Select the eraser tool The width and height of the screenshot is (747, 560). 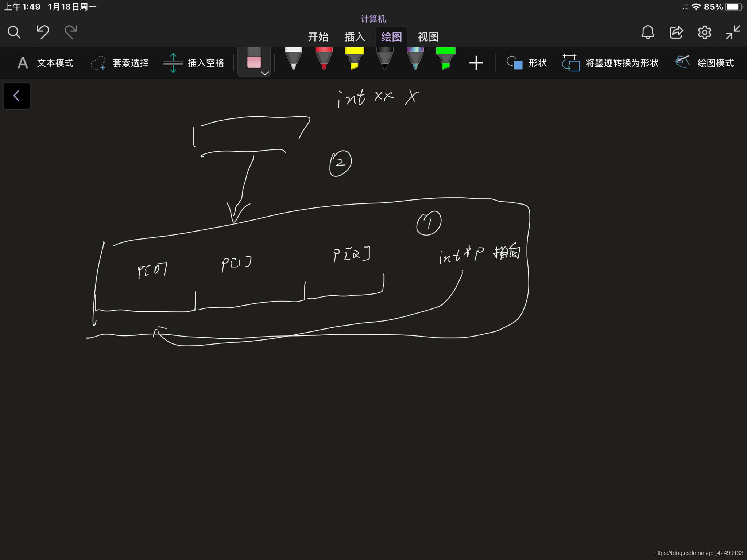(254, 58)
